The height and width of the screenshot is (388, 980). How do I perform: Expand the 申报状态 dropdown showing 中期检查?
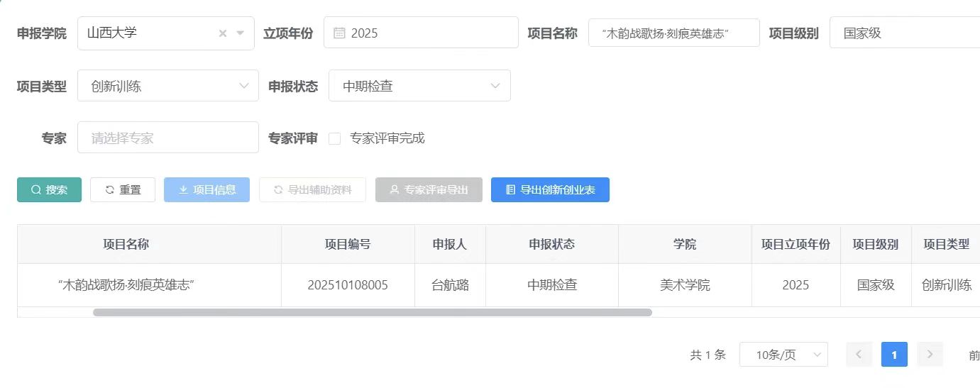click(x=419, y=86)
